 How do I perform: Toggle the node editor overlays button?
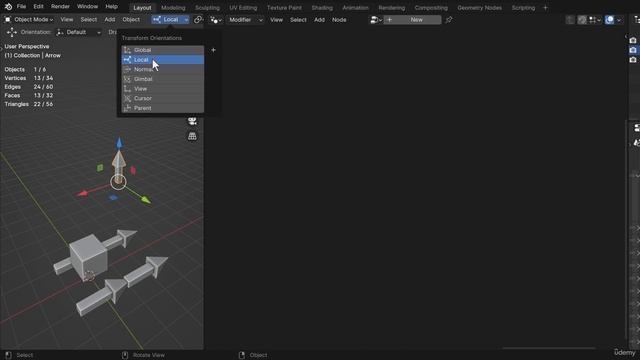coord(609,20)
